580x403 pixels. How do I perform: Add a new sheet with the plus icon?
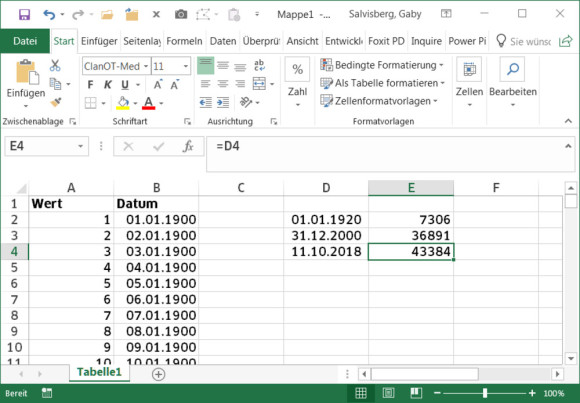coord(158,374)
